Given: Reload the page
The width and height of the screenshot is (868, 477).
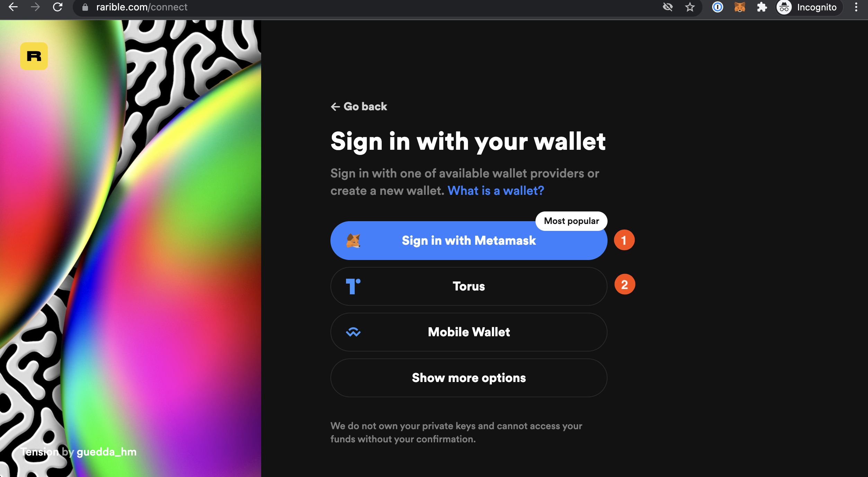Looking at the screenshot, I should [57, 7].
